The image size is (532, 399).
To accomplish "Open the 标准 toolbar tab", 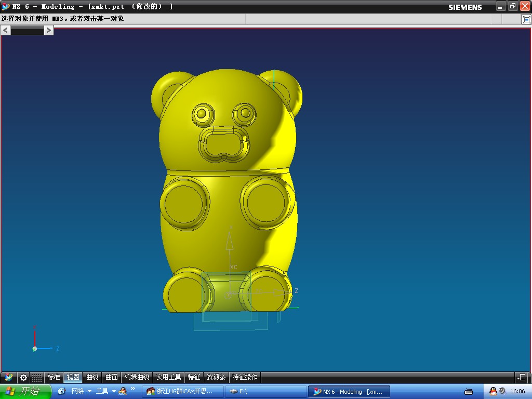I will point(54,377).
